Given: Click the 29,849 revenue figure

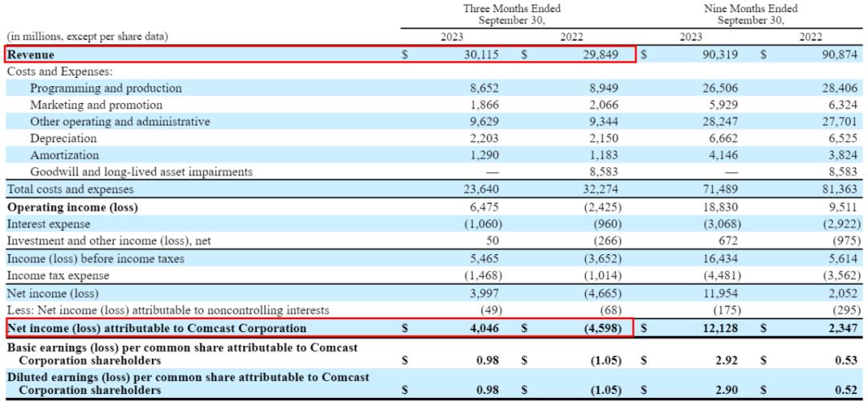Looking at the screenshot, I should point(600,55).
